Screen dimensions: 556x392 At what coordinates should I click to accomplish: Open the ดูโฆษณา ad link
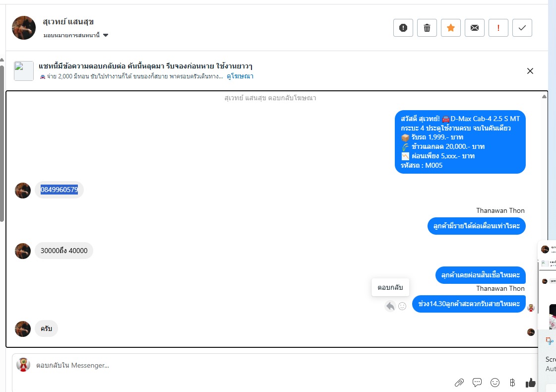pos(240,76)
